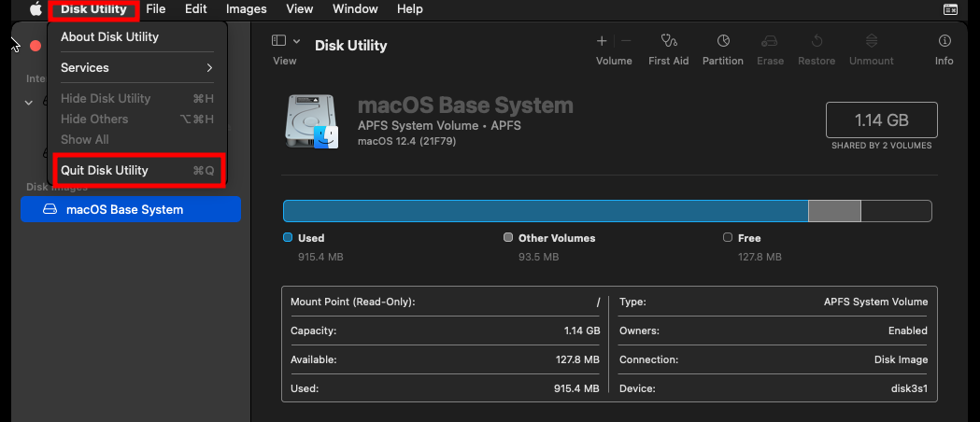This screenshot has height=422, width=980.
Task: Open the Edit menu
Action: coord(195,8)
